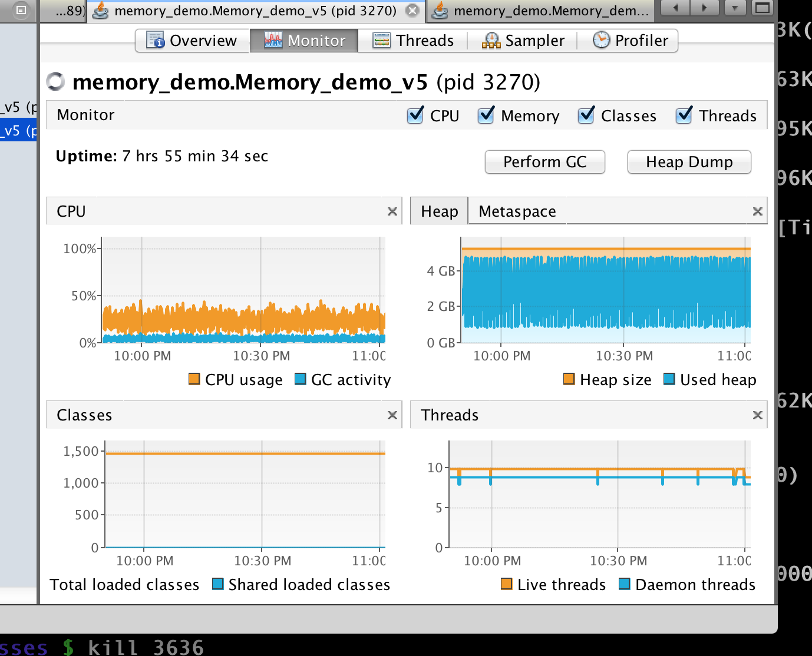The height and width of the screenshot is (656, 812).
Task: Open the Monitor tab
Action: (x=304, y=41)
